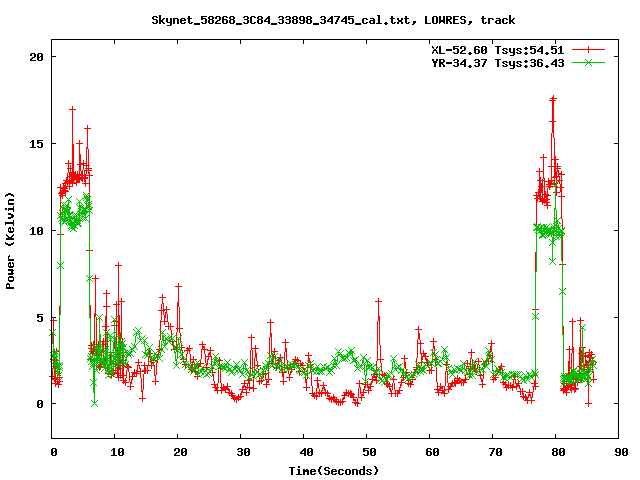Click the y-axis tick label 5
The image size is (640, 480).
[40, 318]
